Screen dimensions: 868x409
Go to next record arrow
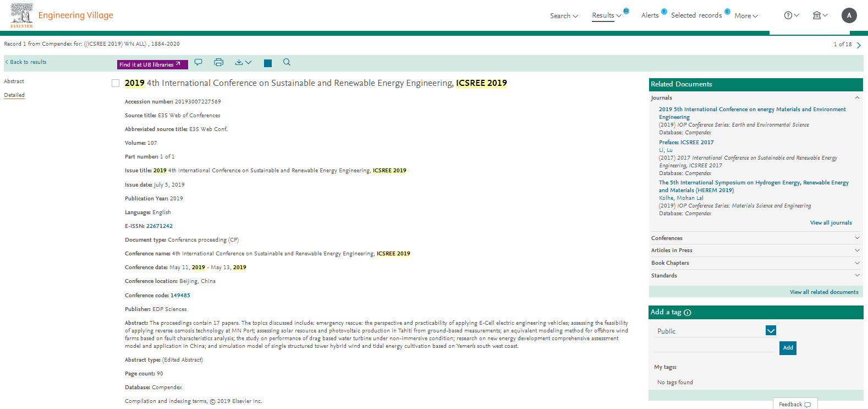pos(859,45)
